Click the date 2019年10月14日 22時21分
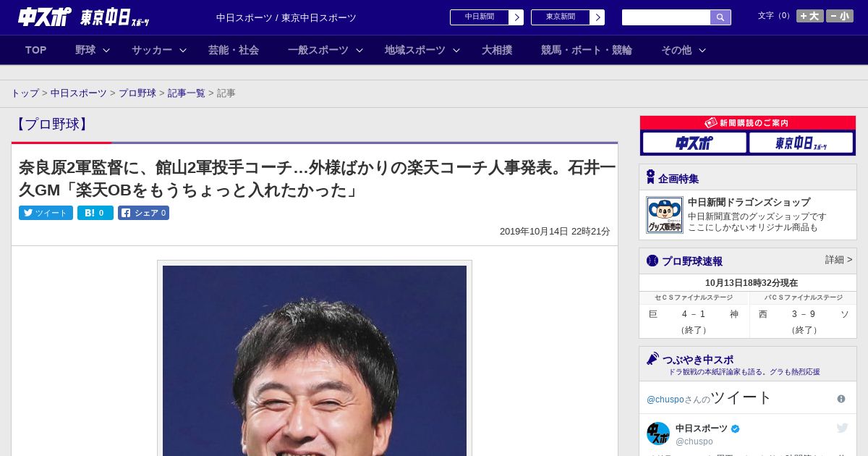Viewport: 868px width, 456px height. click(x=555, y=232)
